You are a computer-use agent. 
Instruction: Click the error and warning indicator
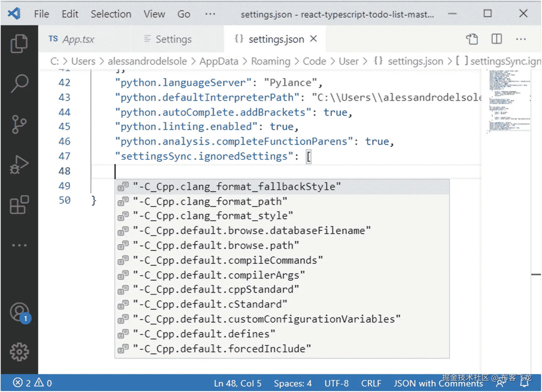tap(31, 383)
